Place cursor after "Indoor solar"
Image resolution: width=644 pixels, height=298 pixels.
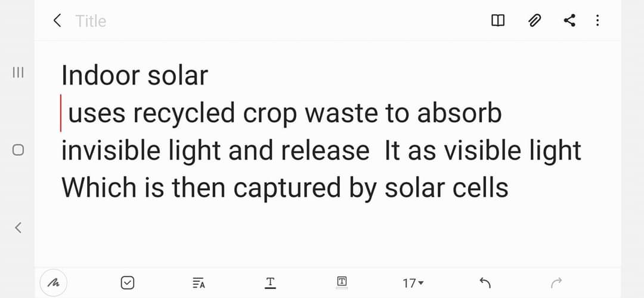pos(209,76)
